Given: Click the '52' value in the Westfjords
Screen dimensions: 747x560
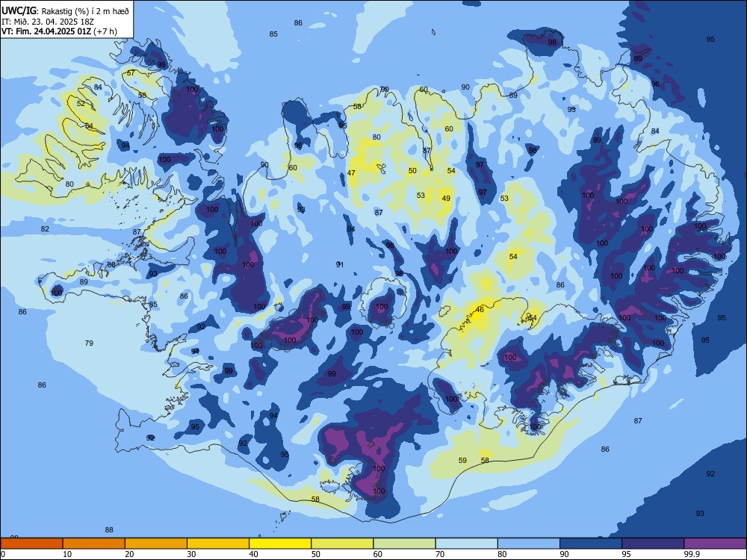Looking at the screenshot, I should [x=81, y=103].
